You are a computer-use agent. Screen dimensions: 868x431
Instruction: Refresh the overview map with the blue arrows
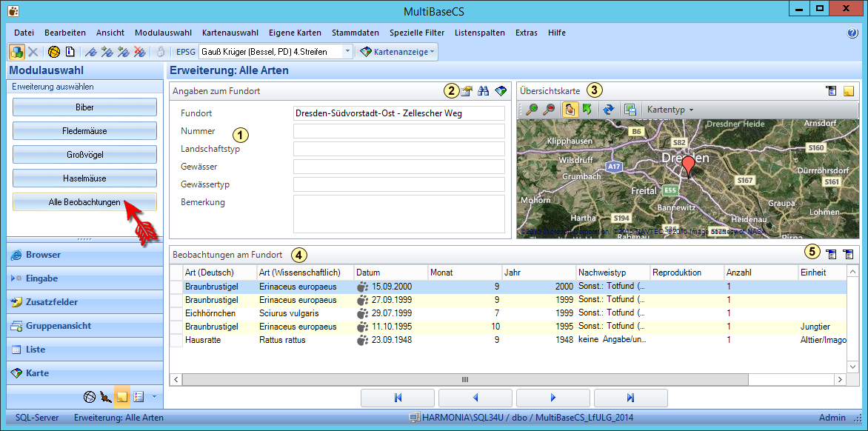click(609, 110)
